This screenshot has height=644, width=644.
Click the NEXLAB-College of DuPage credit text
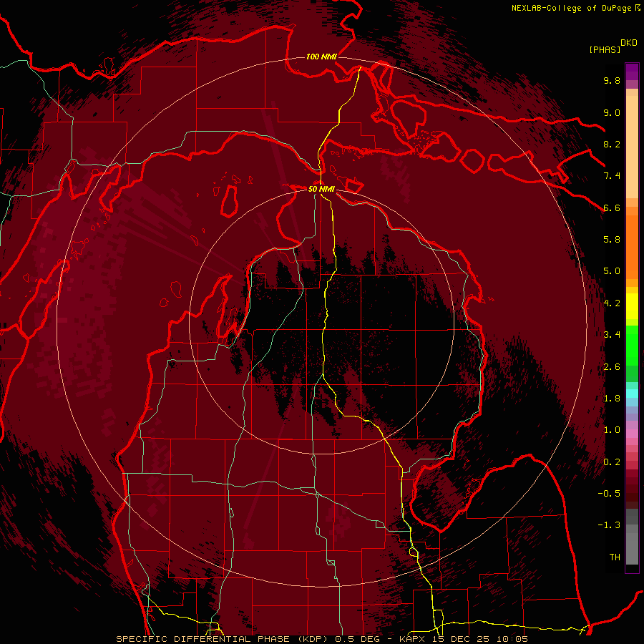pyautogui.click(x=572, y=8)
